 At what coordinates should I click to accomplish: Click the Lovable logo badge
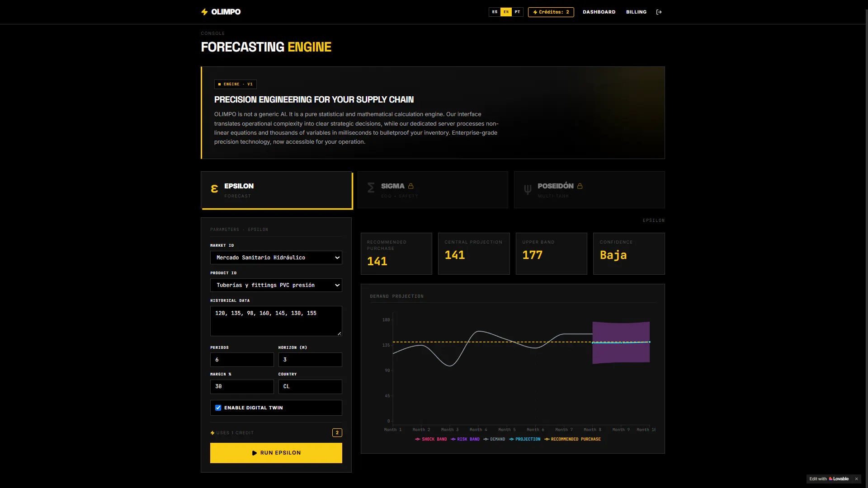(x=839, y=479)
